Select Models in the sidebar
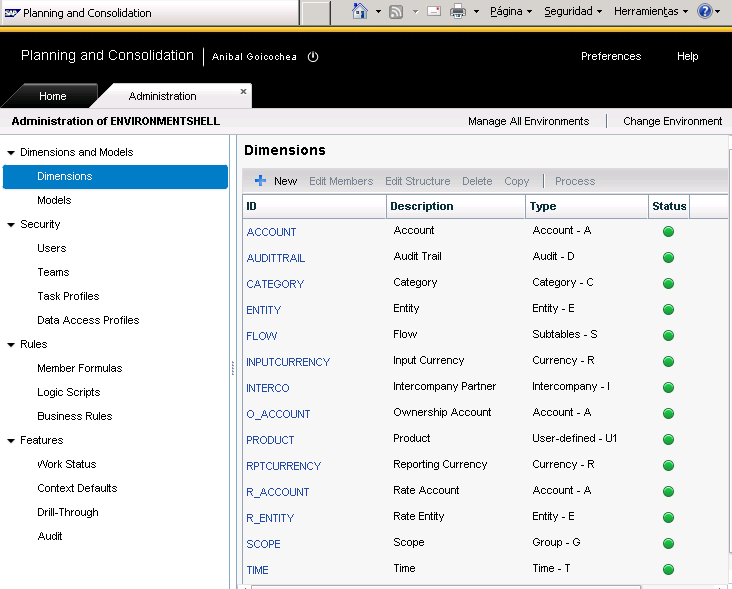The height and width of the screenshot is (589, 732). tap(54, 200)
